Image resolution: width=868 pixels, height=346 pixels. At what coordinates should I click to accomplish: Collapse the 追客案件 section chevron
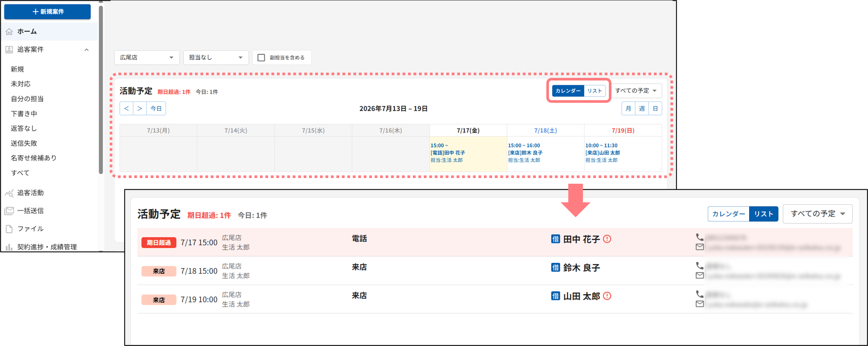(87, 49)
